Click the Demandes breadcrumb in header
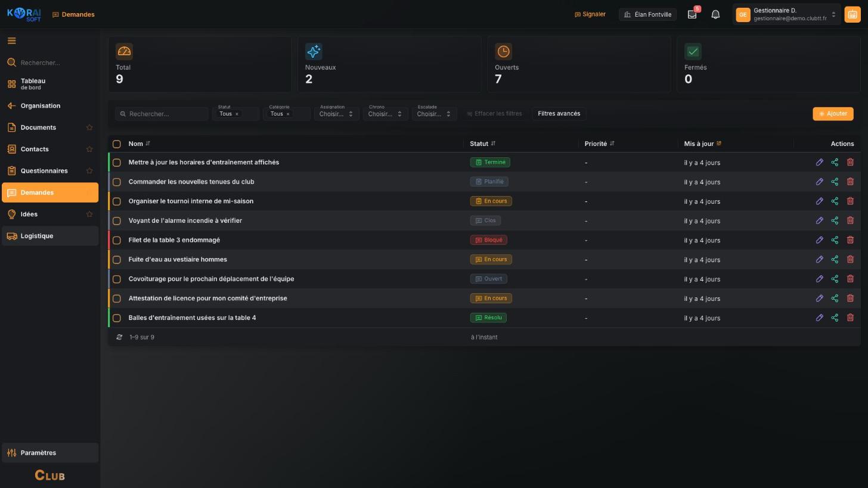 pyautogui.click(x=73, y=14)
